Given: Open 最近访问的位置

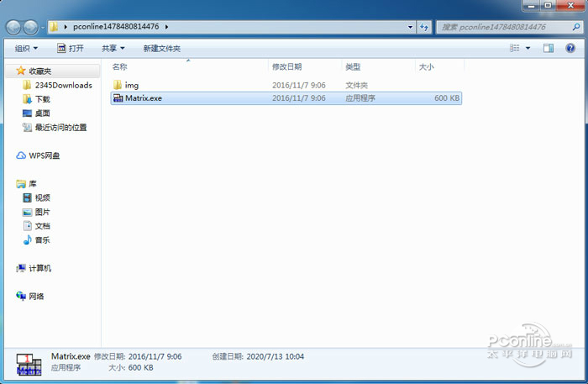Looking at the screenshot, I should 60,128.
